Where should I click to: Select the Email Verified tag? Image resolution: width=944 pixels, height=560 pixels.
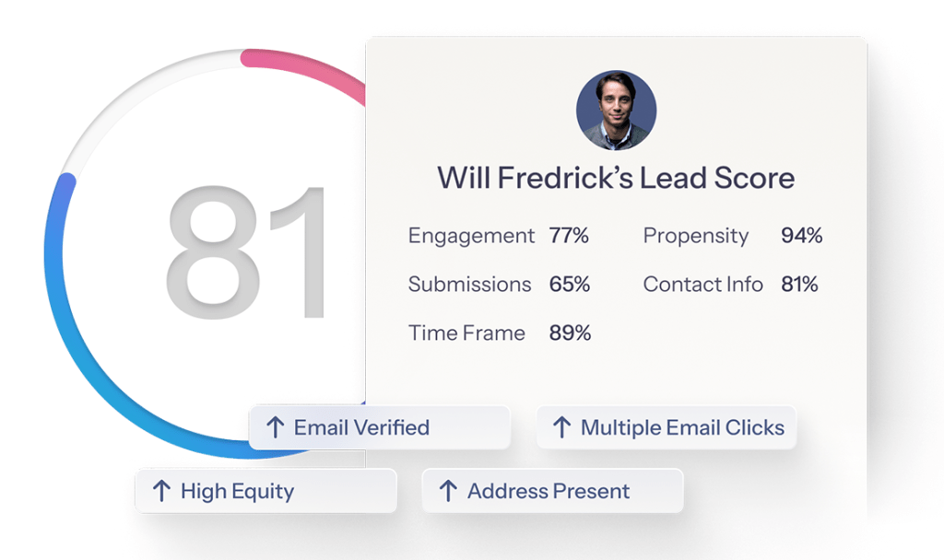pos(379,427)
